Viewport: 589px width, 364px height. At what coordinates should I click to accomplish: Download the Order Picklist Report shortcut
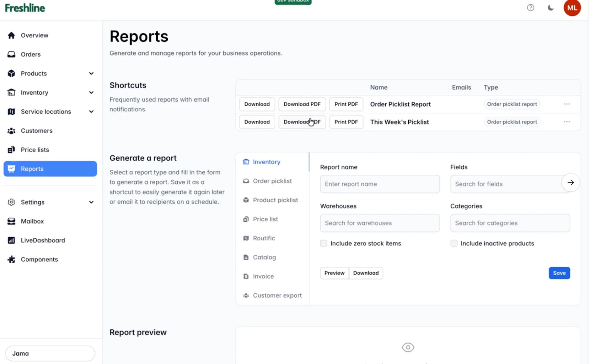click(257, 104)
